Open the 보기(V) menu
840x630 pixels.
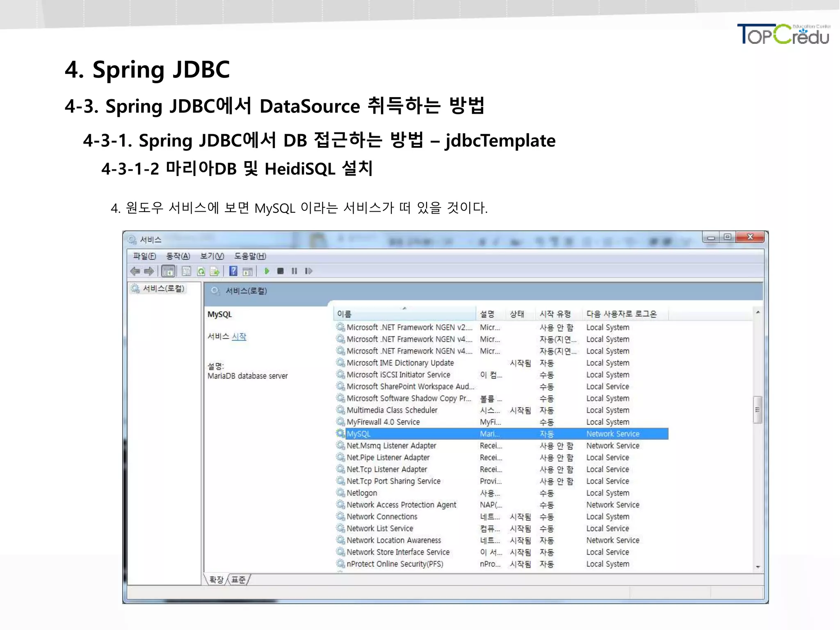click(x=212, y=256)
